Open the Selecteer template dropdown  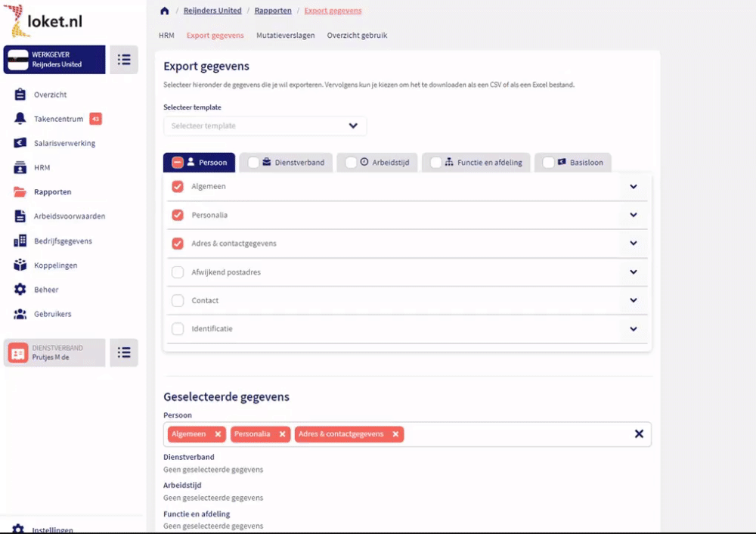click(x=265, y=126)
